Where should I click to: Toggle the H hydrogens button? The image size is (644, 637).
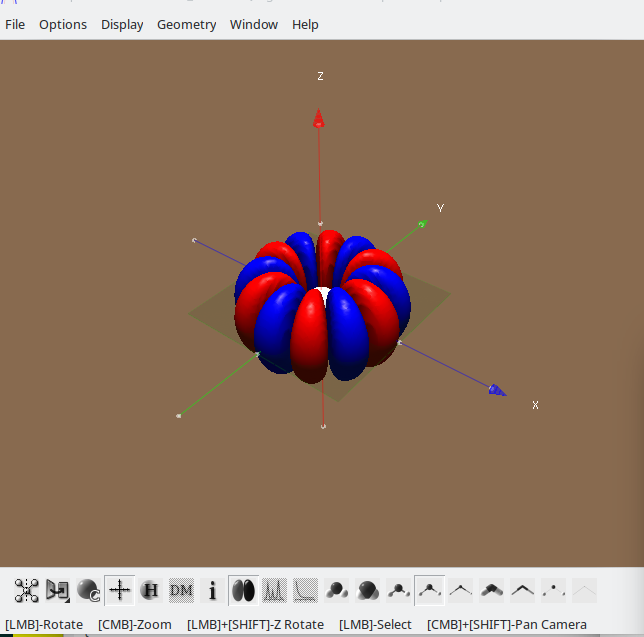[x=150, y=590]
